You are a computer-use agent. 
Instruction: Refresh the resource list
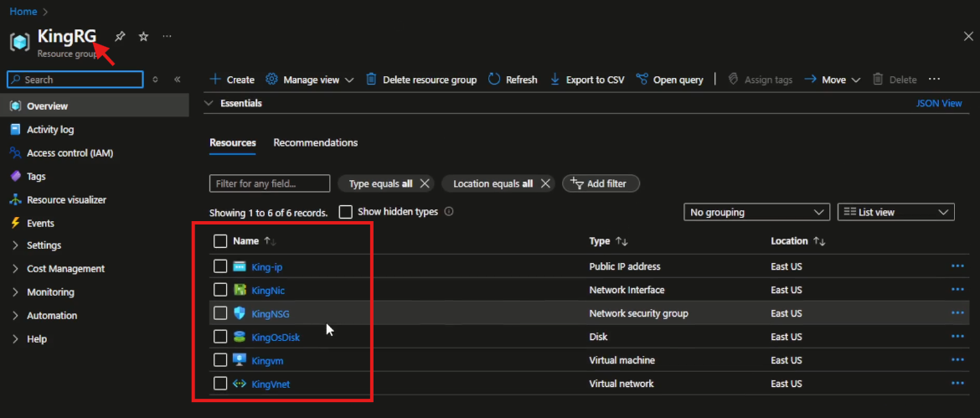tap(513, 80)
